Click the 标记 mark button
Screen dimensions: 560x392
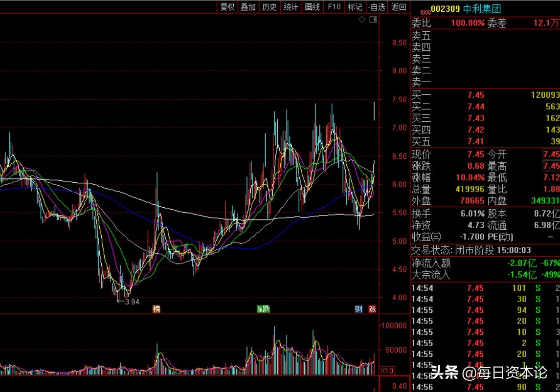[355, 7]
